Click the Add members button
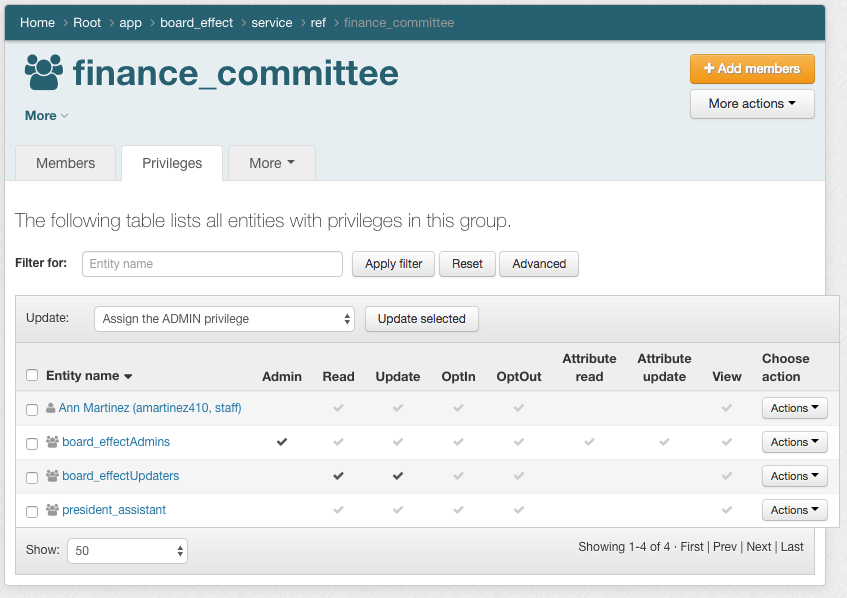 (752, 69)
